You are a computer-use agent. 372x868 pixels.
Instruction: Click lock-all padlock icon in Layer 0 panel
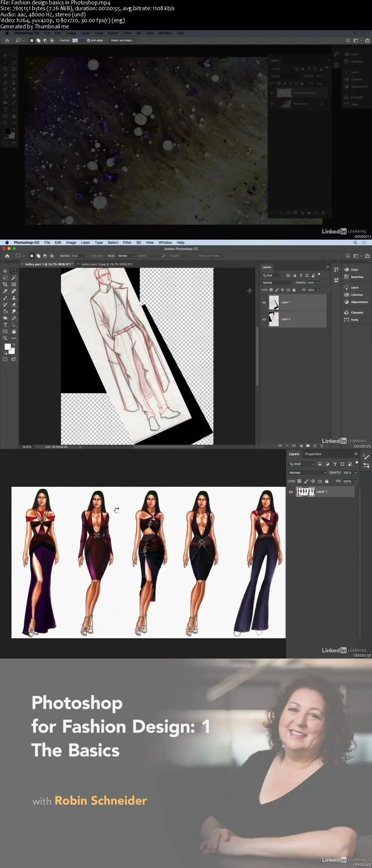294,290
